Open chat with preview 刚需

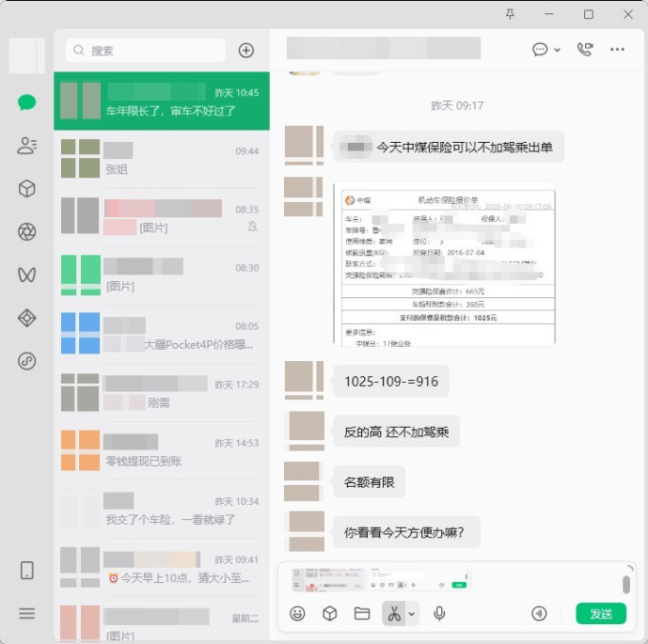[162, 392]
